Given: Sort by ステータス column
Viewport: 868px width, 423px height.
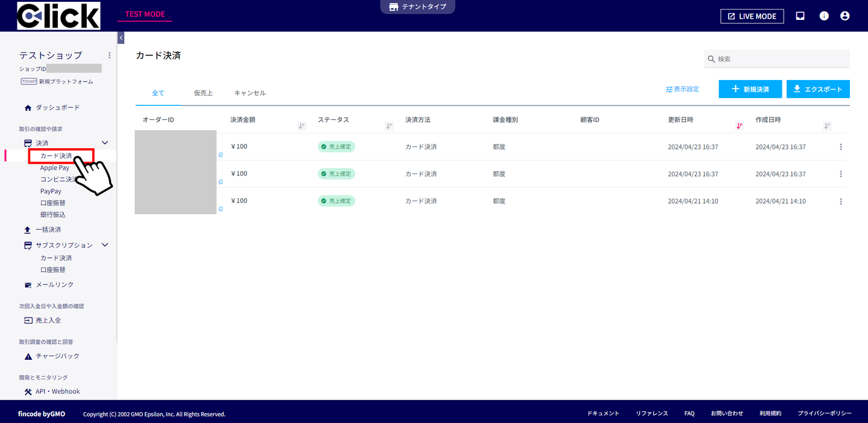Looking at the screenshot, I should (x=389, y=126).
